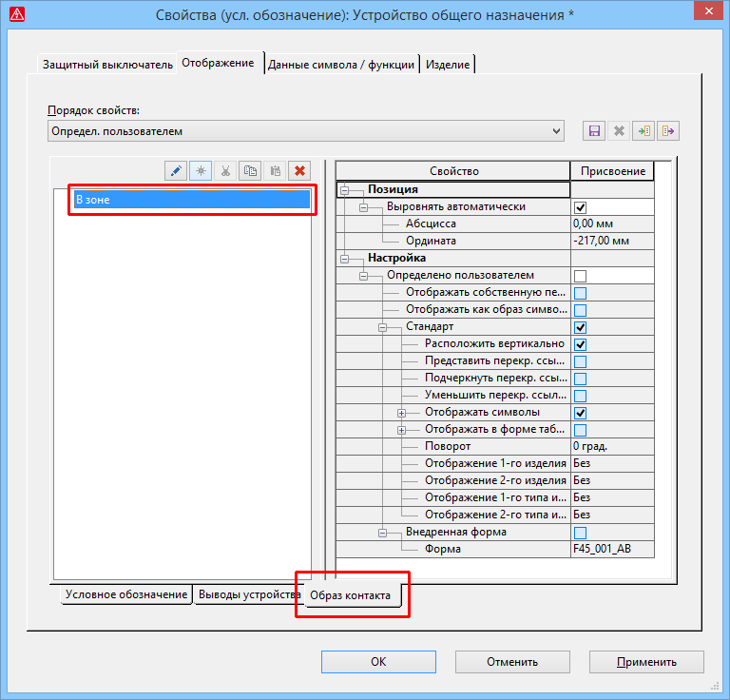This screenshot has width=730, height=700.
Task: Click the new entry star icon
Action: pyautogui.click(x=201, y=171)
